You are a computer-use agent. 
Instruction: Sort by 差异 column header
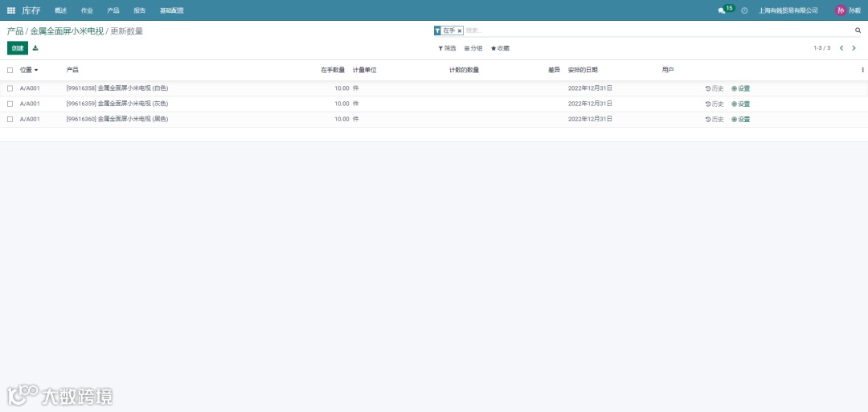tap(554, 70)
